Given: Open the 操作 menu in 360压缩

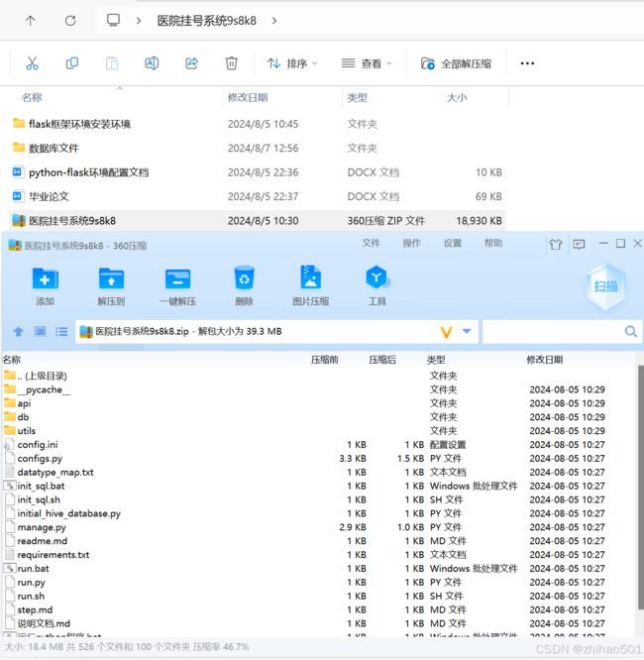Looking at the screenshot, I should coord(411,243).
